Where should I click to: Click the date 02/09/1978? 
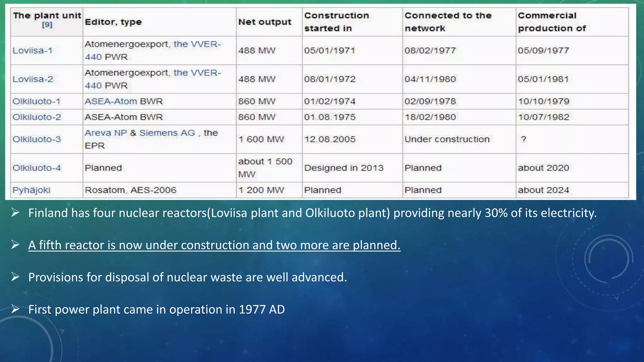pyautogui.click(x=430, y=101)
